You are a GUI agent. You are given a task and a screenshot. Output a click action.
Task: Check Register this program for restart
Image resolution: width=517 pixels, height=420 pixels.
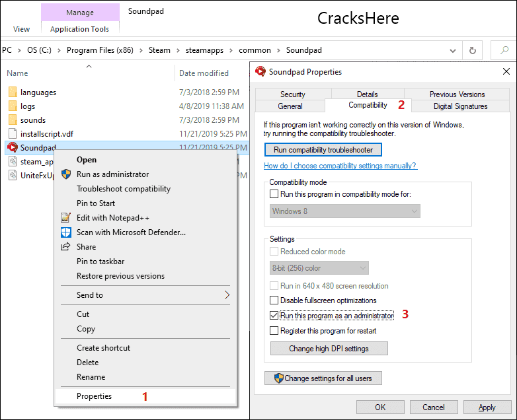pos(274,330)
